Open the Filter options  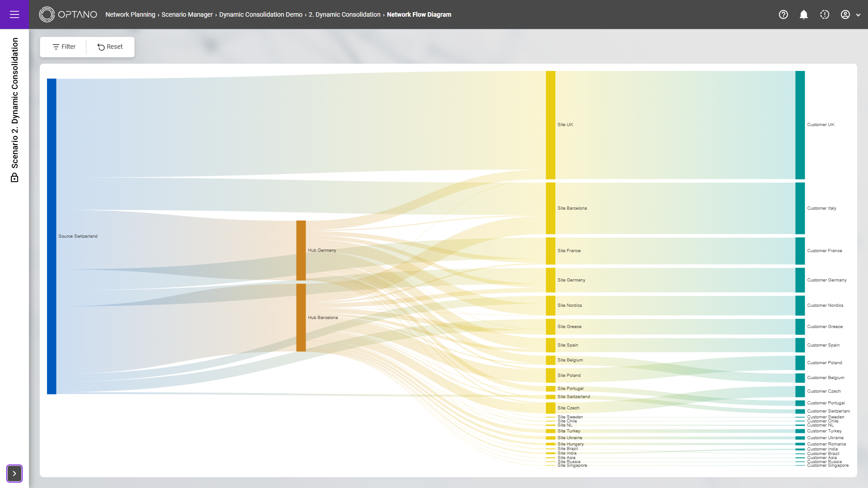[64, 47]
